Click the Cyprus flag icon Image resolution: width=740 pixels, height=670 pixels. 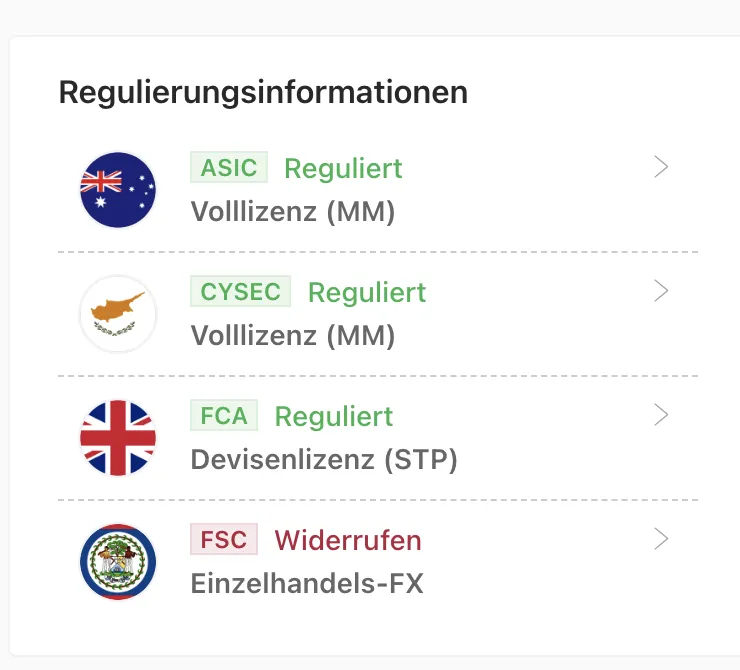click(118, 314)
